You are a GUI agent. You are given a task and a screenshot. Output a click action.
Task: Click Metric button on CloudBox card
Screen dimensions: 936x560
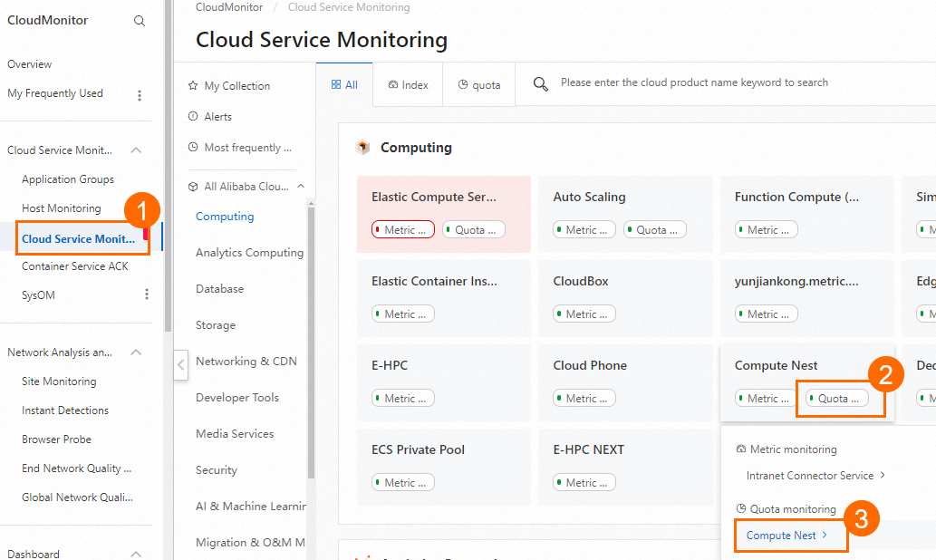584,314
